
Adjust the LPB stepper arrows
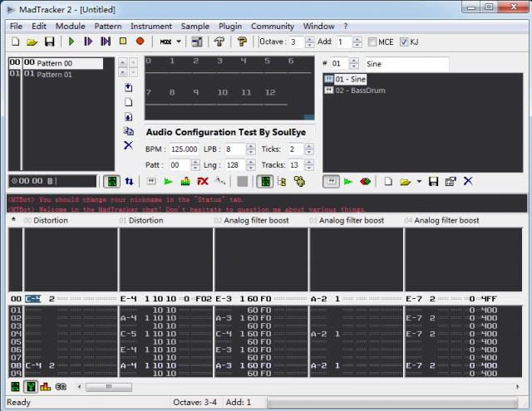[251, 149]
